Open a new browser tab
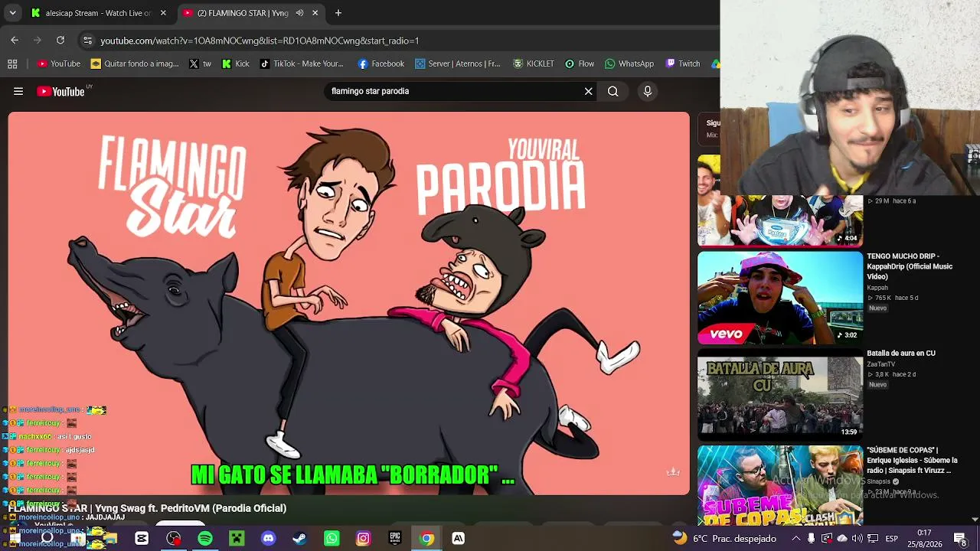 coord(338,13)
